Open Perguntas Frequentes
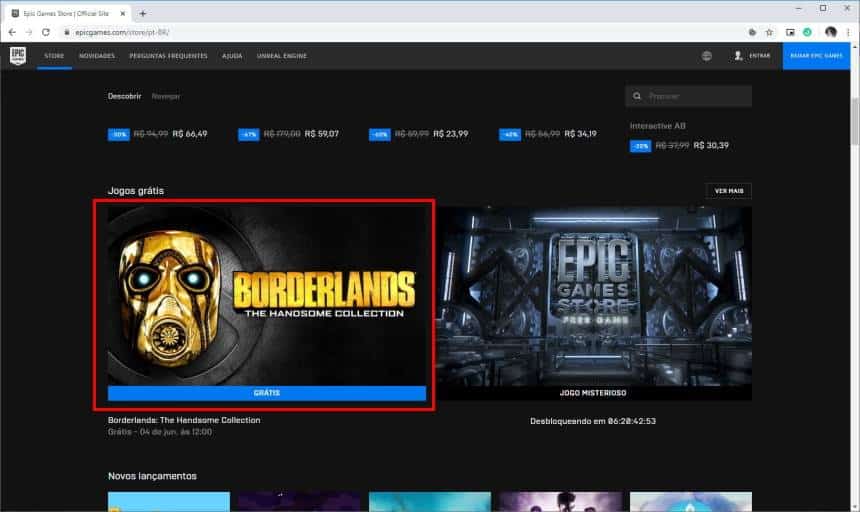The width and height of the screenshot is (860, 512). (x=168, y=56)
